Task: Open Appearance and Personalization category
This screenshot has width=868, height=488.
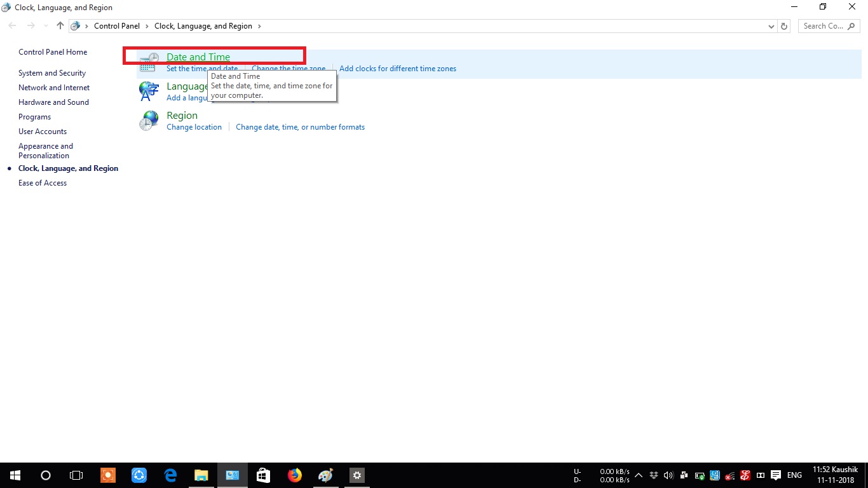Action: point(46,151)
